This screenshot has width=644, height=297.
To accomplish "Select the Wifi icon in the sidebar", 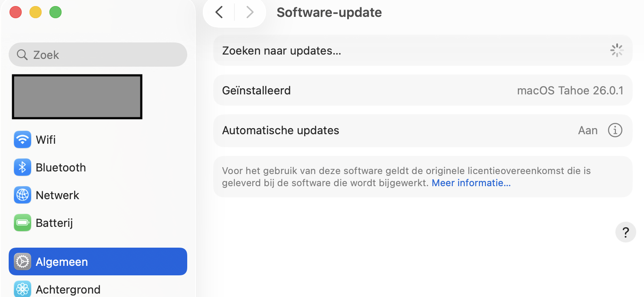I will 22,139.
